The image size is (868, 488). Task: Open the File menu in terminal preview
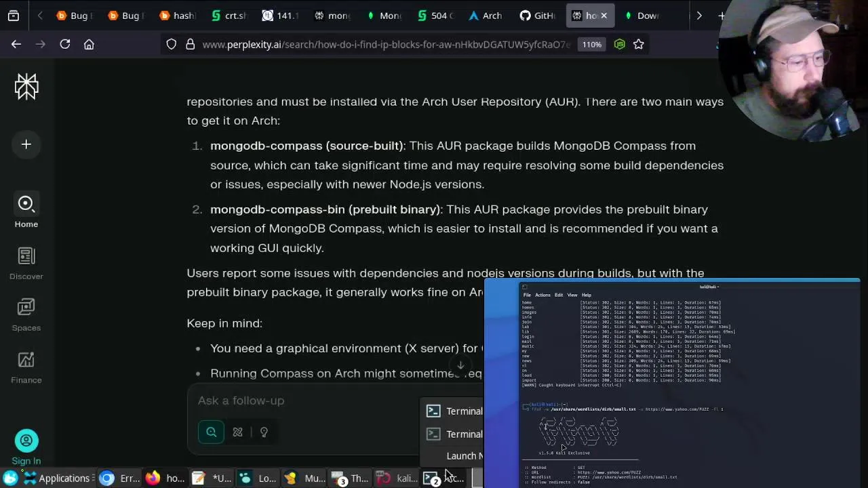point(527,295)
